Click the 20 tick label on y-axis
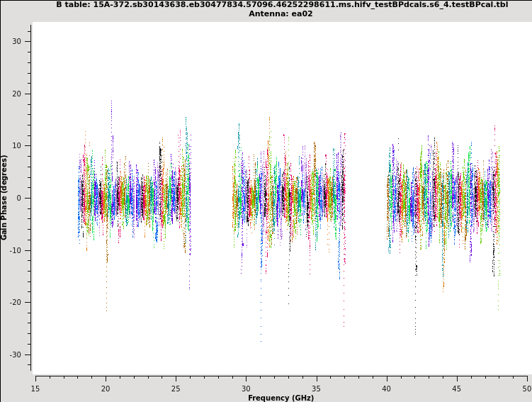This screenshot has height=402, width=532. tap(16, 94)
